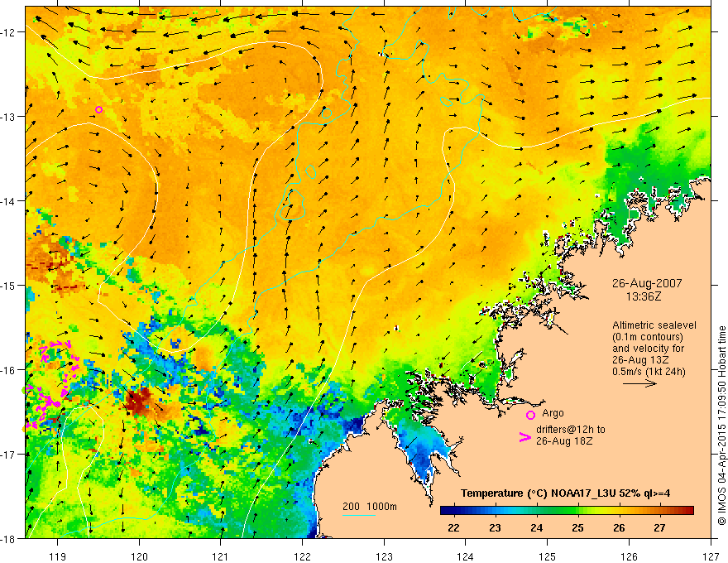Click the 'drifters@12h to' legend label
The width and height of the screenshot is (728, 563).
[x=571, y=430]
